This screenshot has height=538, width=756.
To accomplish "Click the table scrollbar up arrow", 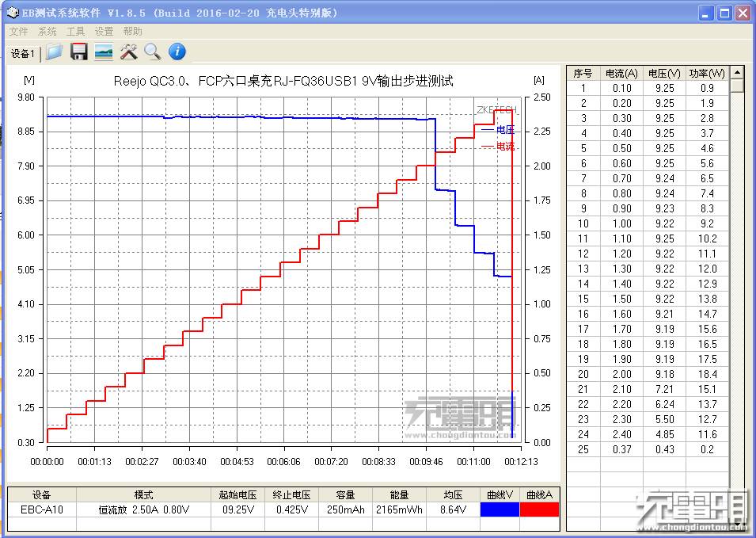I will point(737,72).
